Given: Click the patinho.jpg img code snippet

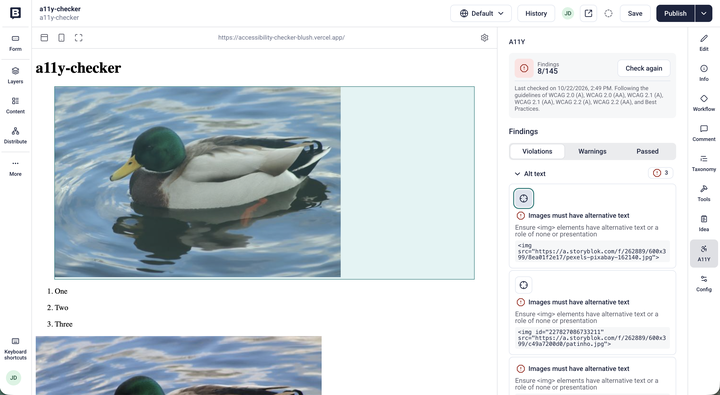Looking at the screenshot, I should (x=592, y=338).
